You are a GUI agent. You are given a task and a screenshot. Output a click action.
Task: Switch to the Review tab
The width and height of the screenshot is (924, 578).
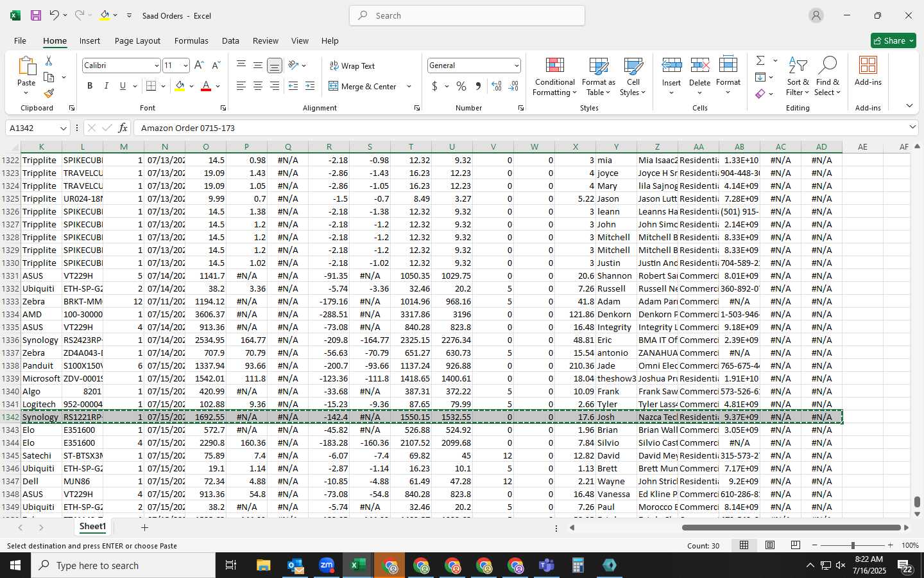pos(266,40)
